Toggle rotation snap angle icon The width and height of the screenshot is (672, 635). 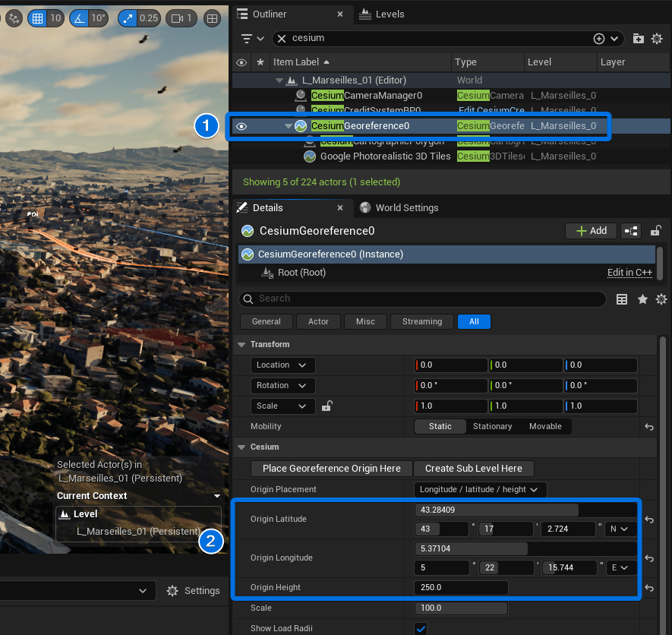point(79,17)
